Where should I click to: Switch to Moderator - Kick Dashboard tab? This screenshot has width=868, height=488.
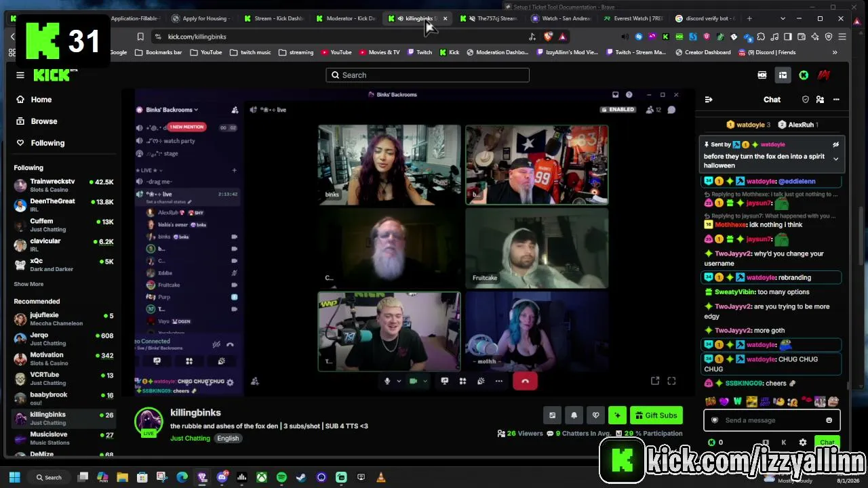[345, 18]
